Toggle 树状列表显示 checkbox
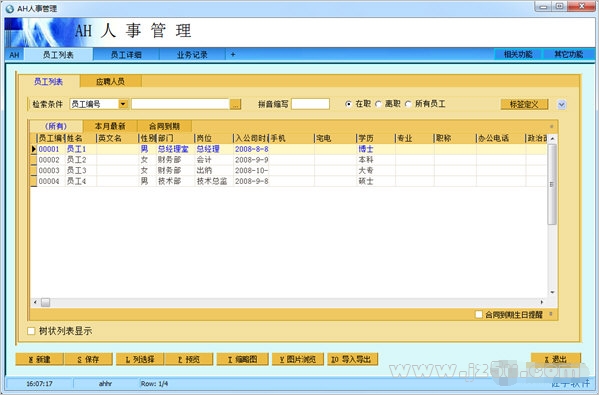 [x=31, y=331]
